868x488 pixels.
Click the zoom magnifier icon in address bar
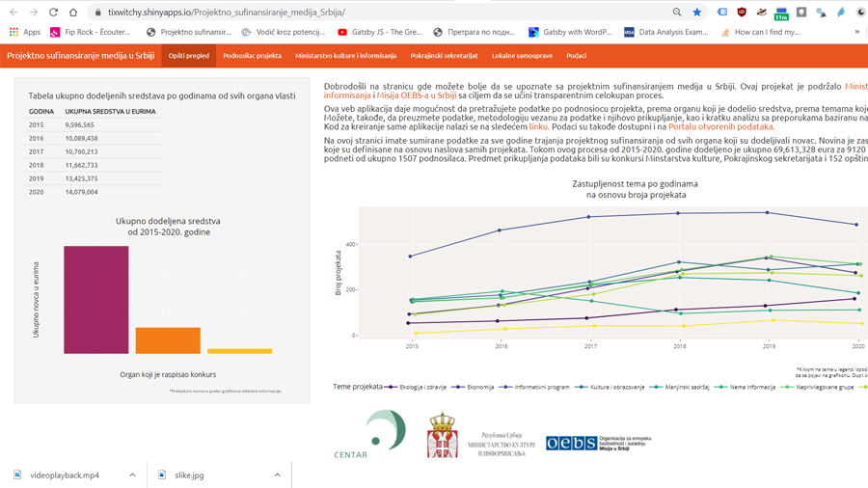pos(677,13)
